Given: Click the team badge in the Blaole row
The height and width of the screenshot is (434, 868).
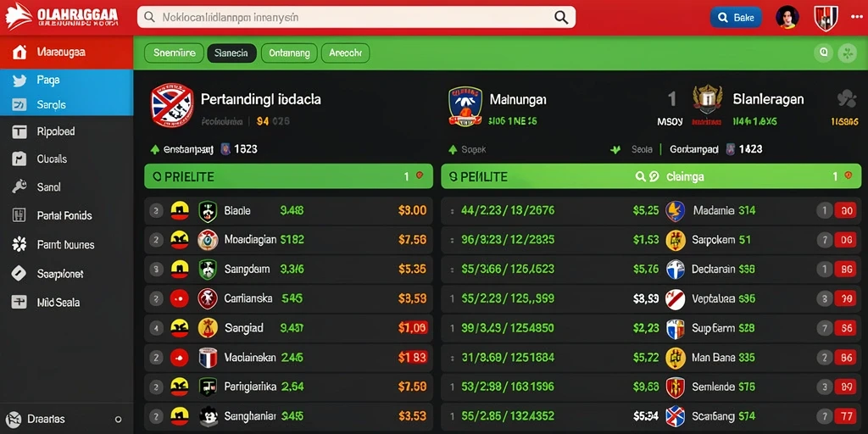Looking at the screenshot, I should click(208, 211).
